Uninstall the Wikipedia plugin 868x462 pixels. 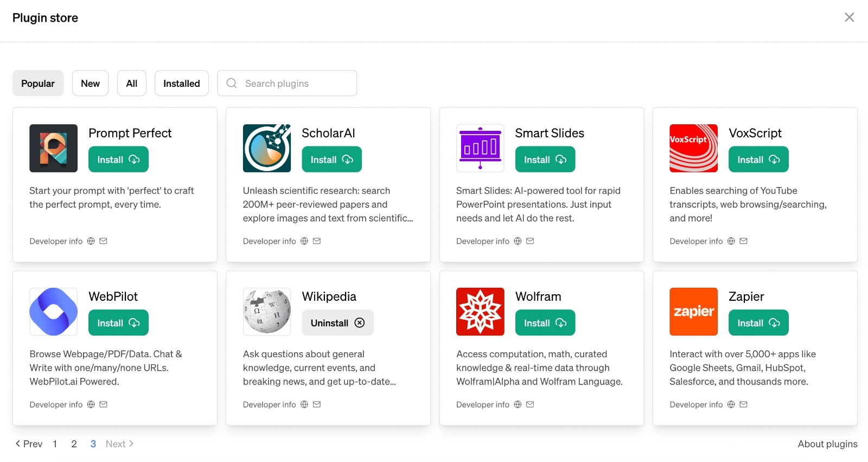[337, 323]
